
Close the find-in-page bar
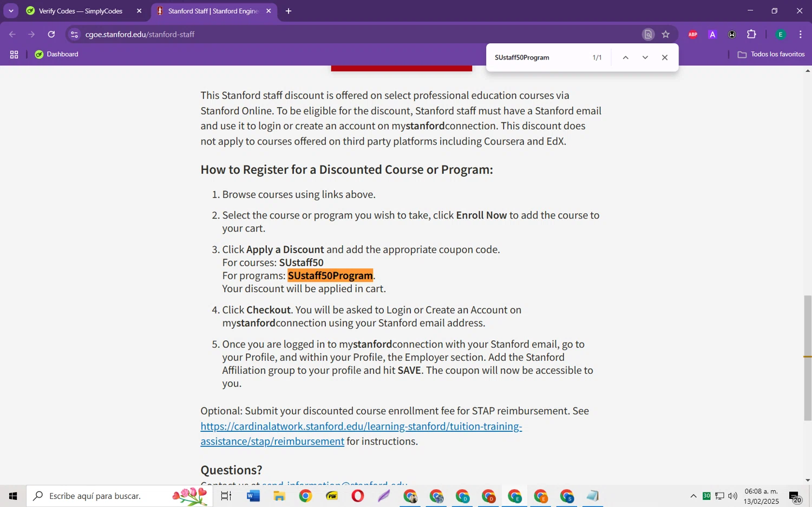[x=665, y=57]
